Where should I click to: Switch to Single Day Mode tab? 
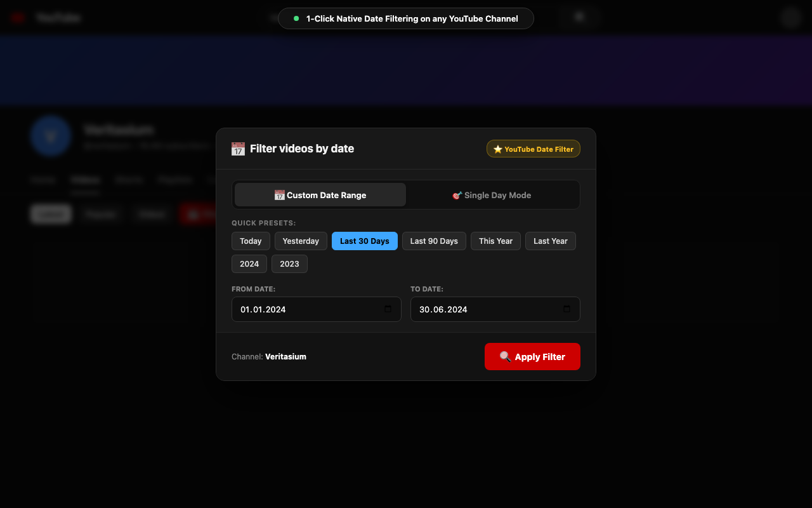[492, 195]
